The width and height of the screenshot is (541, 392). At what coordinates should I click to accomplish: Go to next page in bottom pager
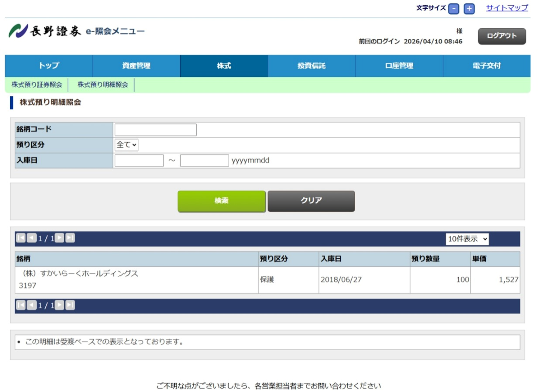coord(60,305)
